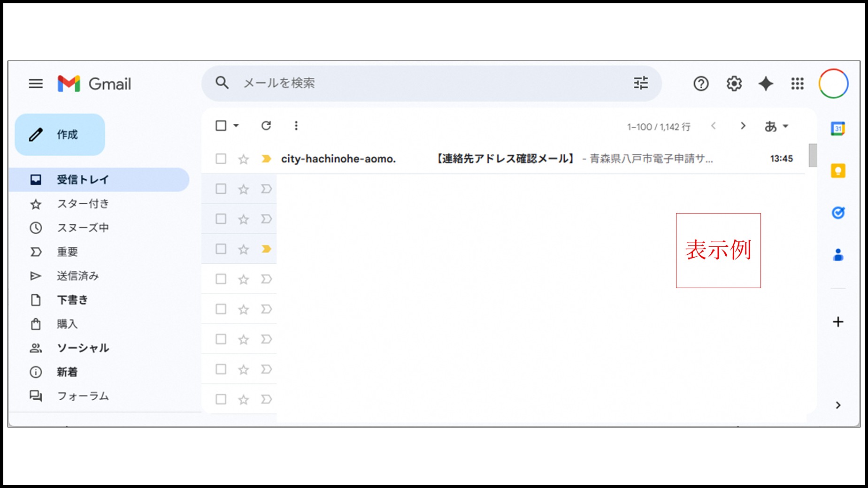
Task: Open the Google apps grid
Action: tap(797, 84)
